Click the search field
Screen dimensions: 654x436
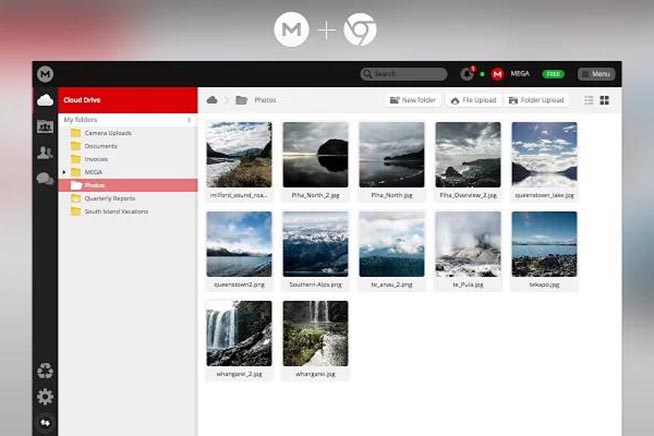(x=404, y=74)
